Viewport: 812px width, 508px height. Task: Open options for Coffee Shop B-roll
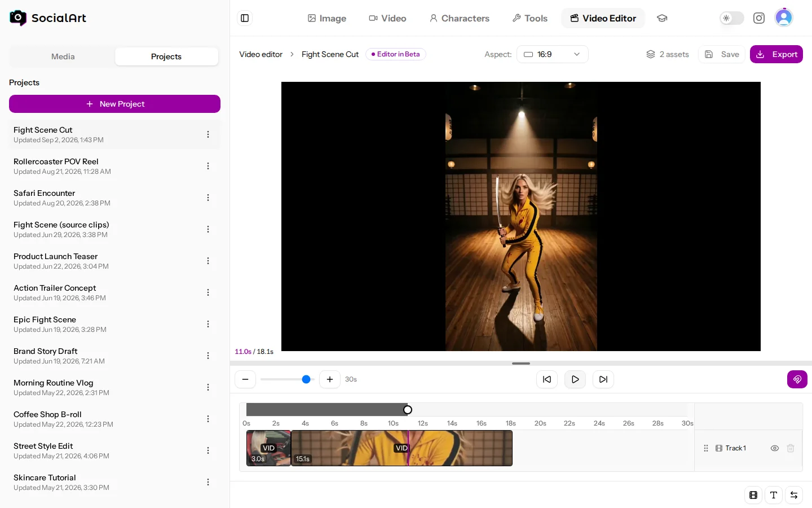click(208, 419)
